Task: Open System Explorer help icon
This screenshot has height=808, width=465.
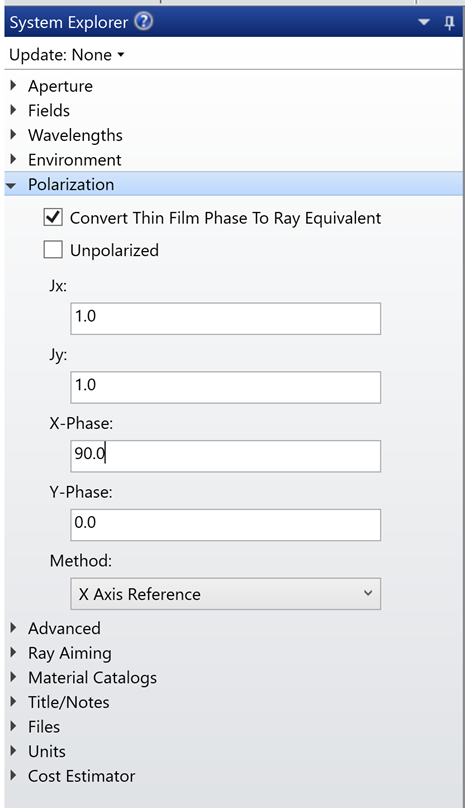Action: coord(144,22)
